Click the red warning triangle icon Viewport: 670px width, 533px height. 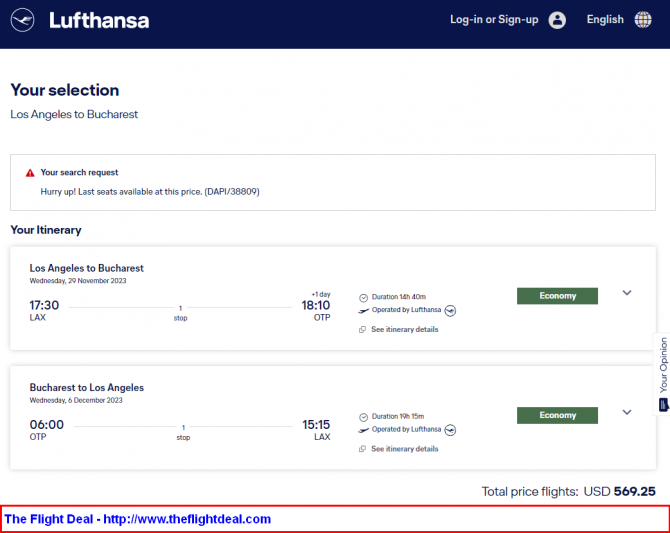[x=30, y=173]
